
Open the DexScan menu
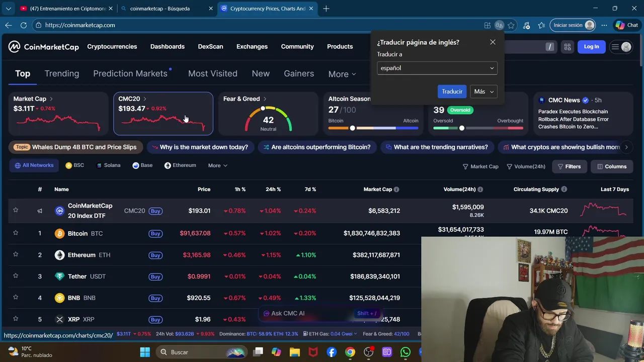(x=210, y=46)
